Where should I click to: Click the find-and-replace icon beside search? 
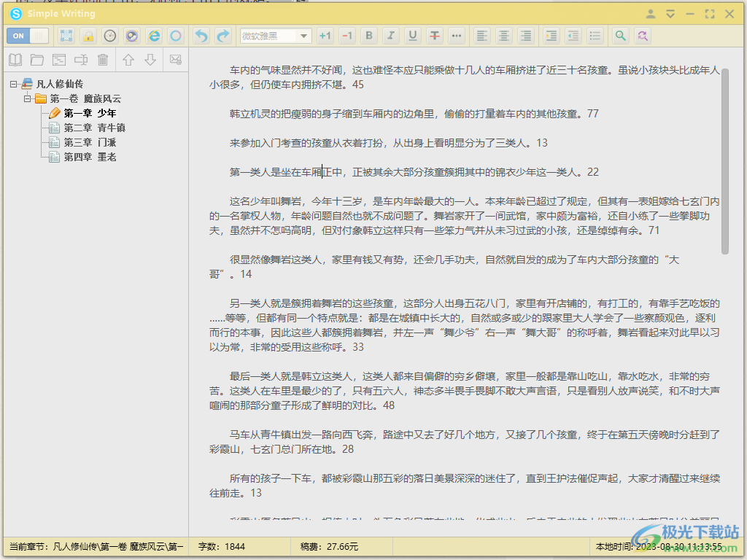click(641, 35)
